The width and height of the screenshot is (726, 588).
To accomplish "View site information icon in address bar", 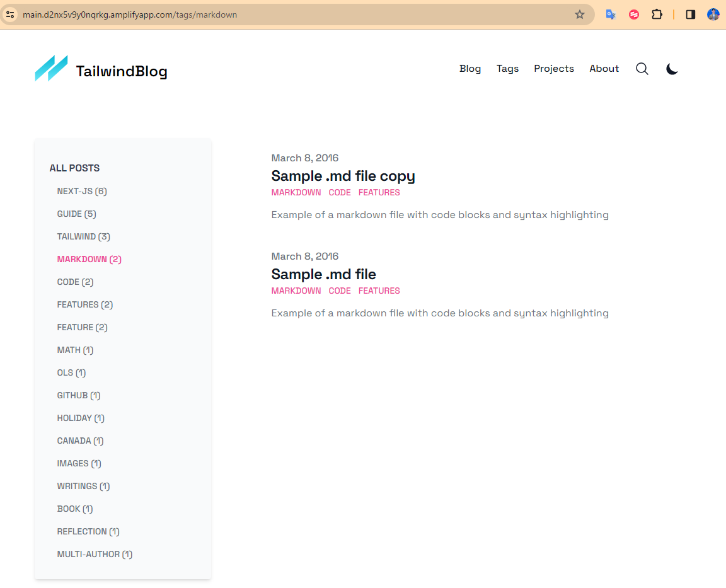I will (x=10, y=14).
